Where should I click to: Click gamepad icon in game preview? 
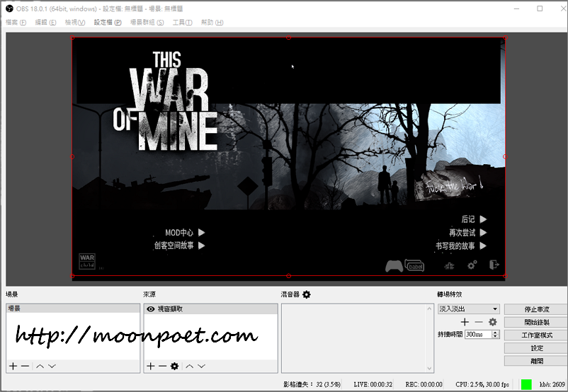tap(394, 266)
